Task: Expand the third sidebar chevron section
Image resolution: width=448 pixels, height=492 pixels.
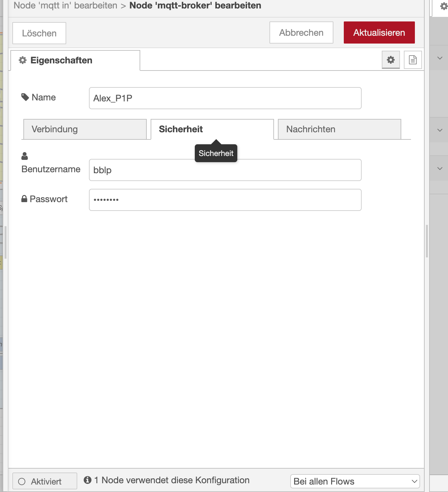Action: (440, 169)
